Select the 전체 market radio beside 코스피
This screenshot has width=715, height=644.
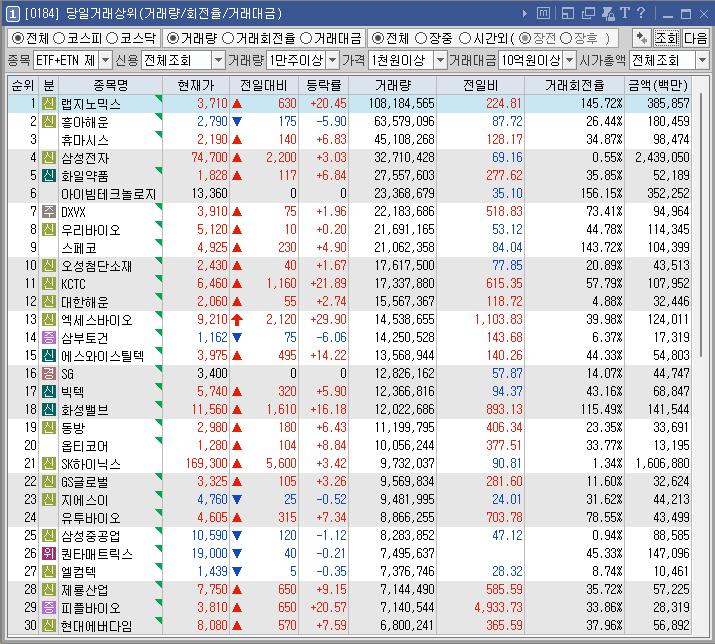coord(18,38)
